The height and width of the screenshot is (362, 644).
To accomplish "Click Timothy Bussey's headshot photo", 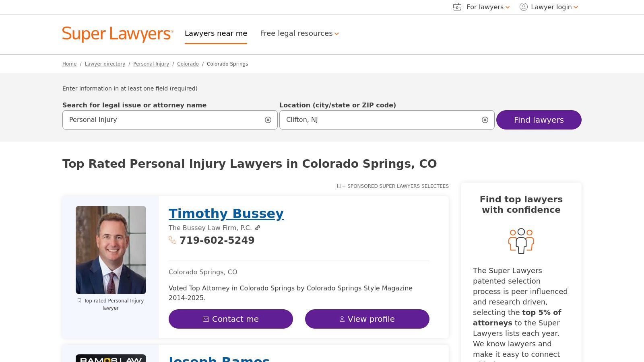I will tap(111, 250).
